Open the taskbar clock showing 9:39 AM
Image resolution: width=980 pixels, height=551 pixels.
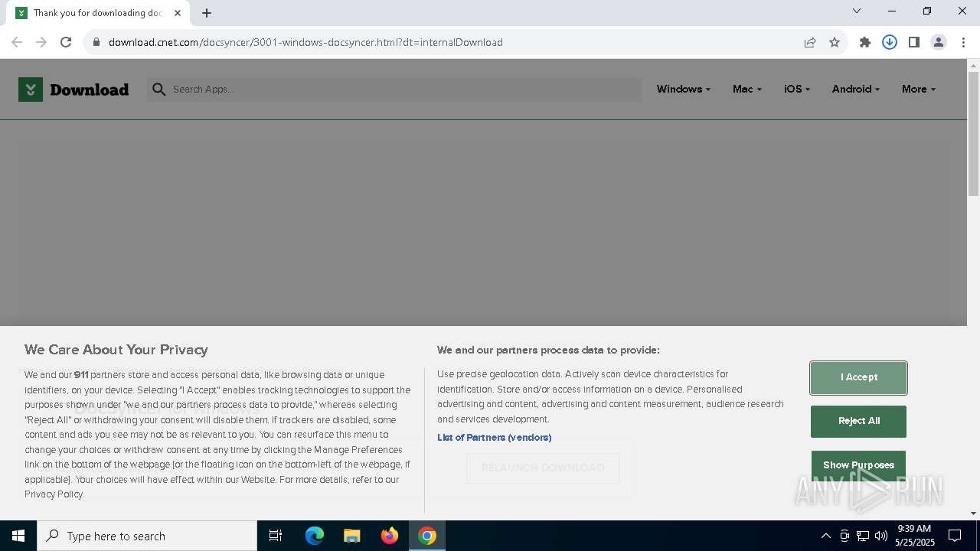pos(915,536)
